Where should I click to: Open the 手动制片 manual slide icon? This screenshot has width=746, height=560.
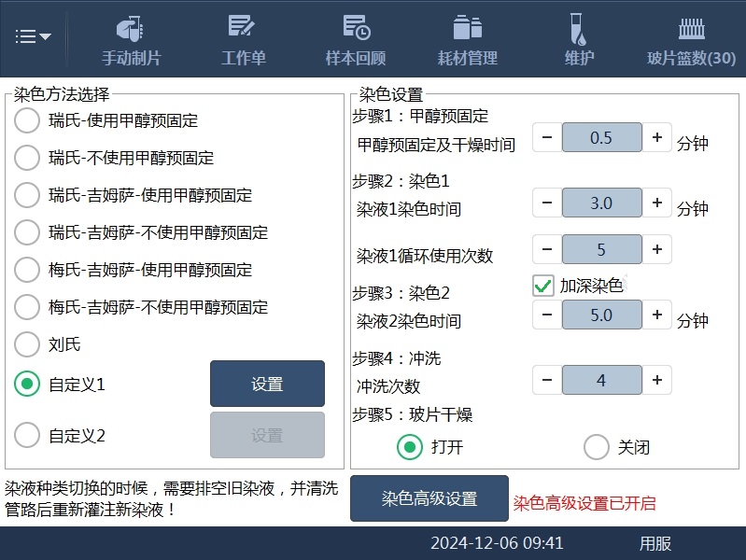(x=132, y=39)
